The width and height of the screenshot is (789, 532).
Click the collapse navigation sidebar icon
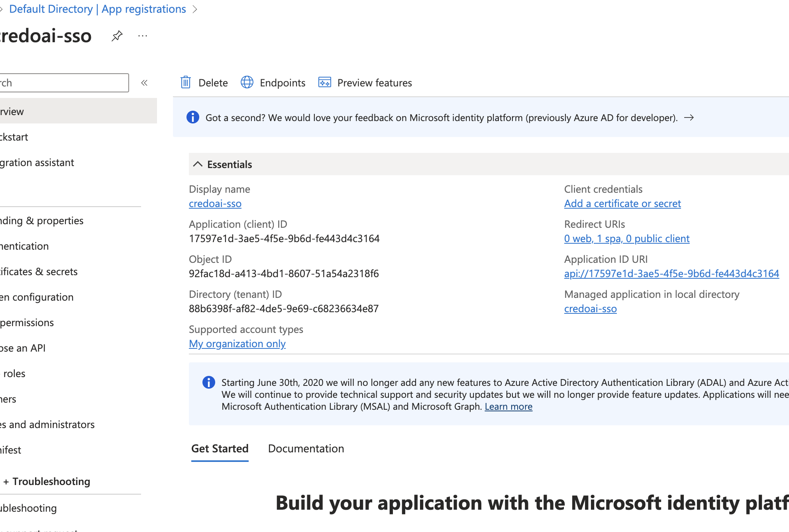[144, 82]
